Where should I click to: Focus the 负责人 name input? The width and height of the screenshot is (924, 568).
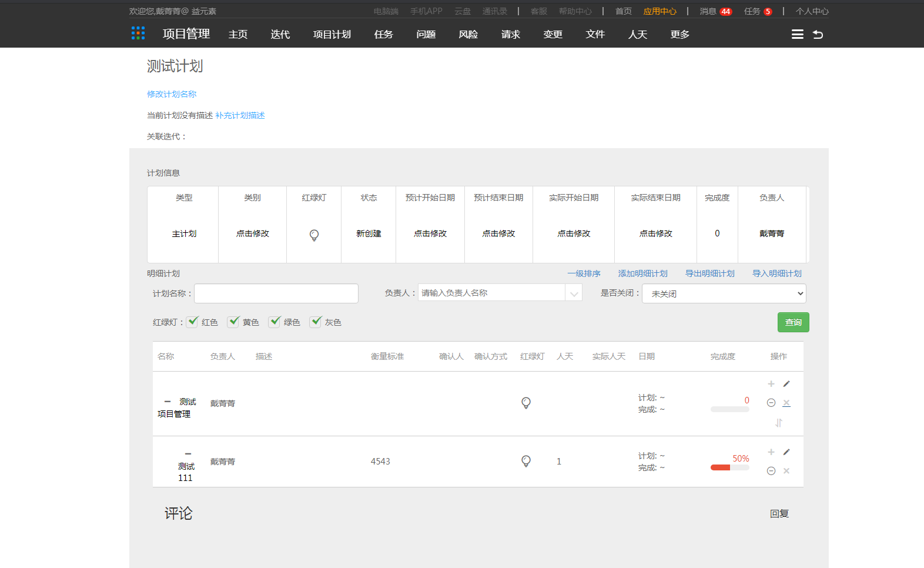[491, 293]
